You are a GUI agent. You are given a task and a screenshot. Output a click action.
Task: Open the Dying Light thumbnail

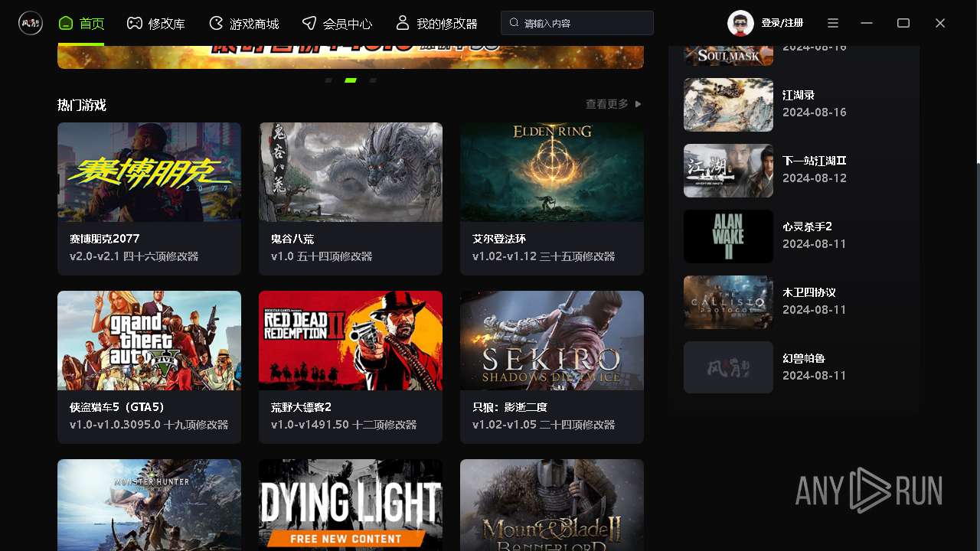point(351,505)
